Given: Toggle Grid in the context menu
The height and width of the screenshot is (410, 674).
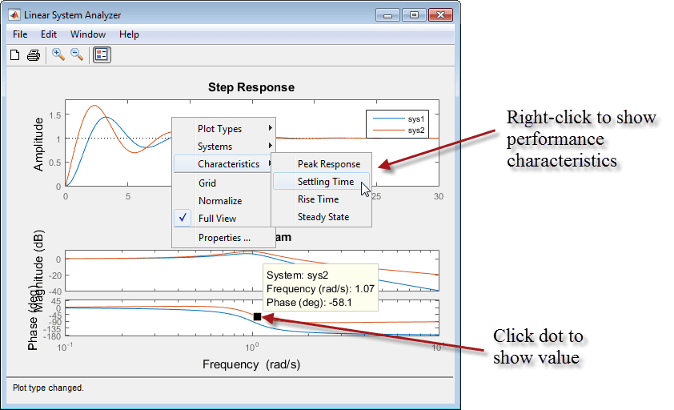Looking at the screenshot, I should [223, 183].
